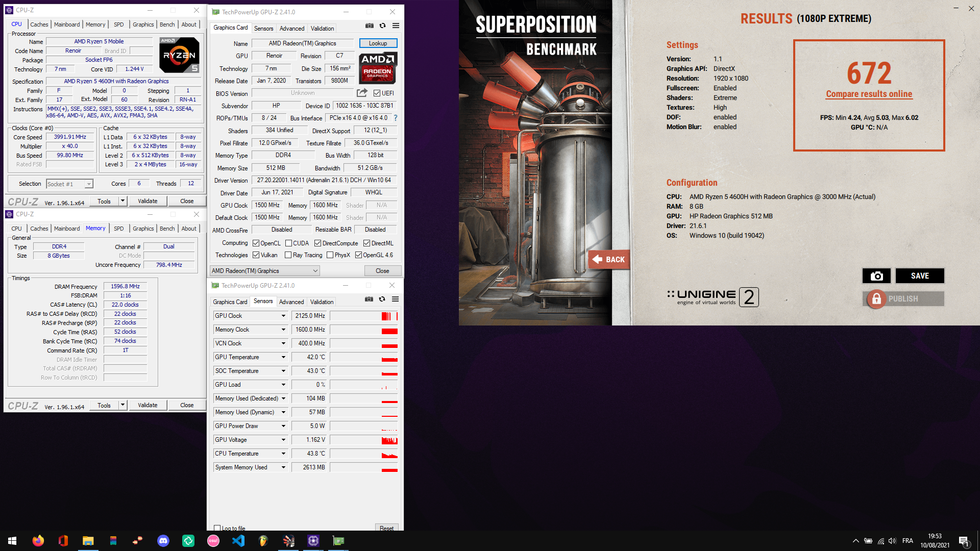Toggle PhysX checkbox
Viewport: 980px width, 551px height.
coord(330,255)
